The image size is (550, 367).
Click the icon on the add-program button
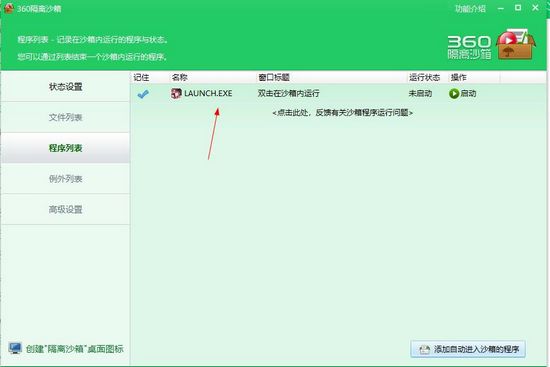click(x=424, y=349)
